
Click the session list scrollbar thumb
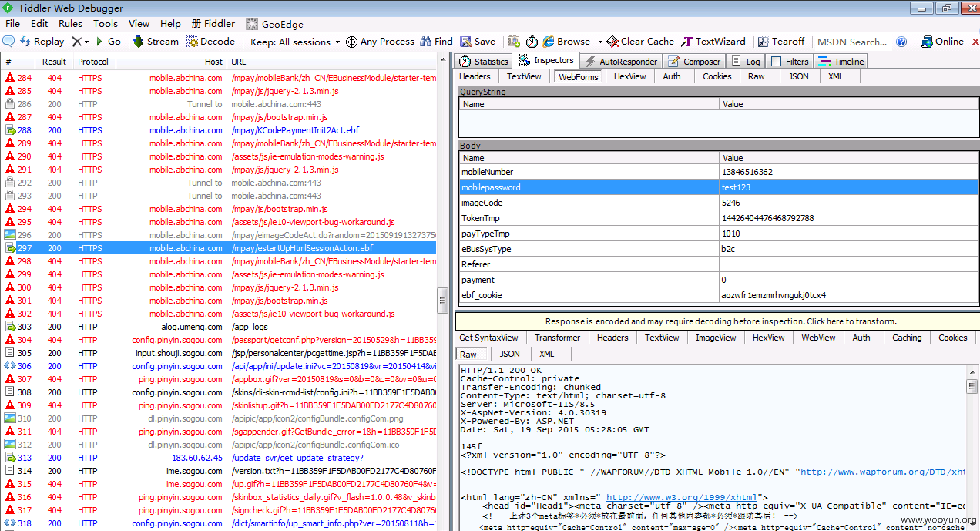coord(443,301)
